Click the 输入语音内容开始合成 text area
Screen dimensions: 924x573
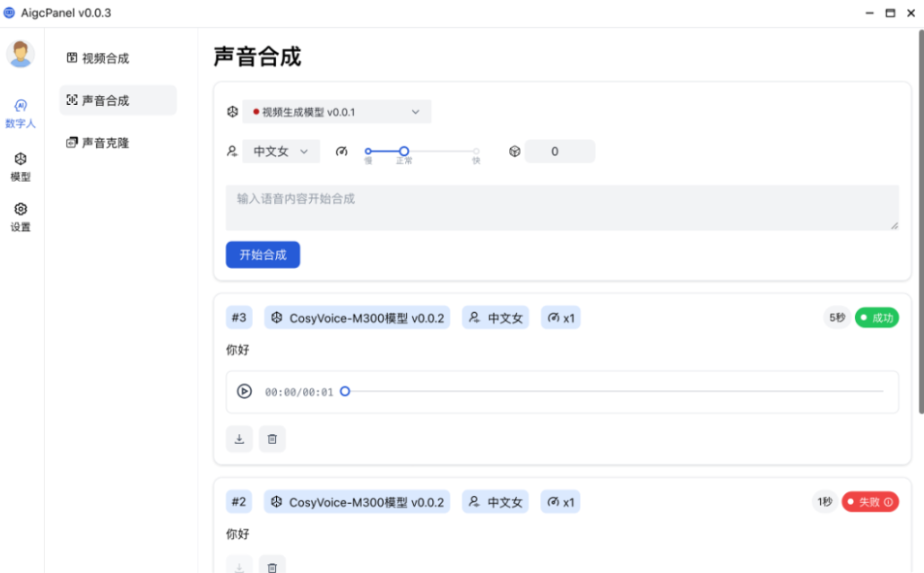562,207
